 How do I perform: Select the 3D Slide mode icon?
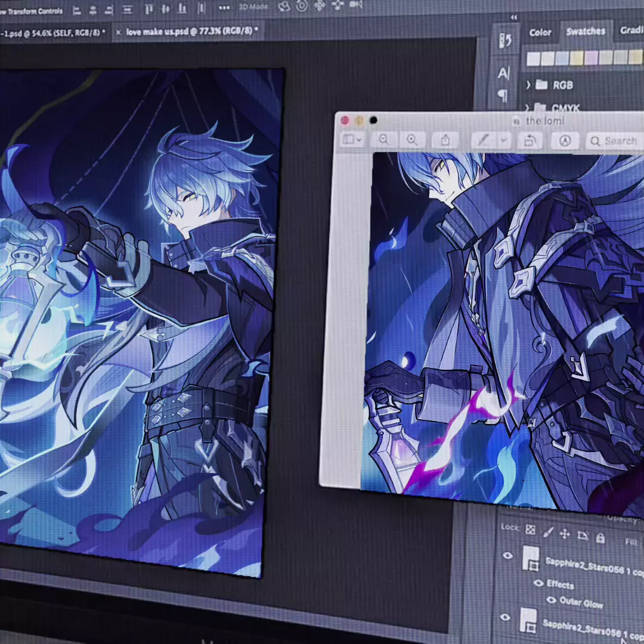click(338, 5)
